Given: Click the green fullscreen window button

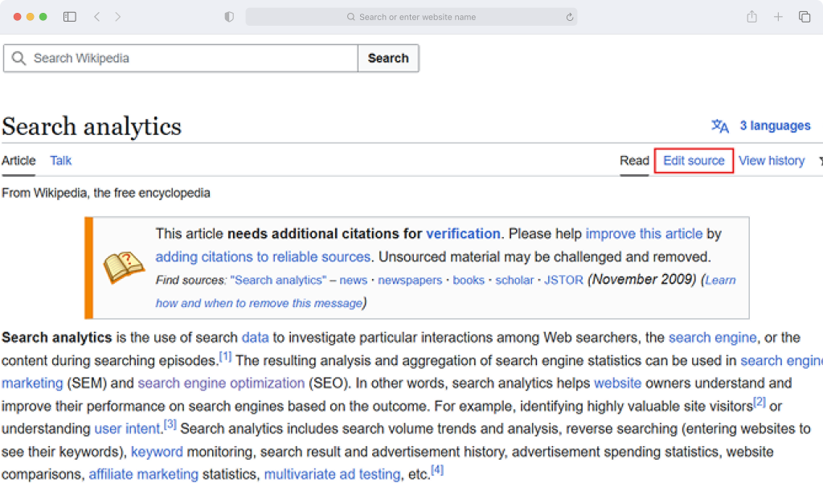Looking at the screenshot, I should tap(43, 17).
